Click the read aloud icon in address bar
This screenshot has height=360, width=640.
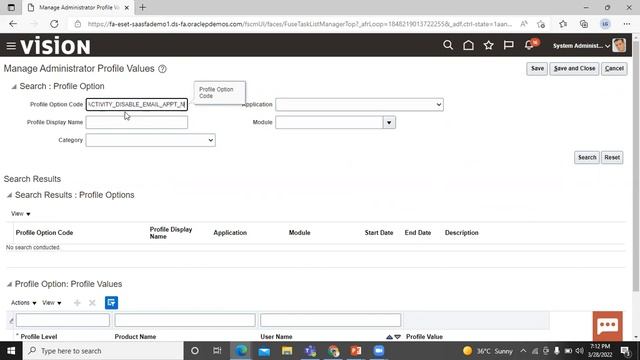(x=524, y=24)
